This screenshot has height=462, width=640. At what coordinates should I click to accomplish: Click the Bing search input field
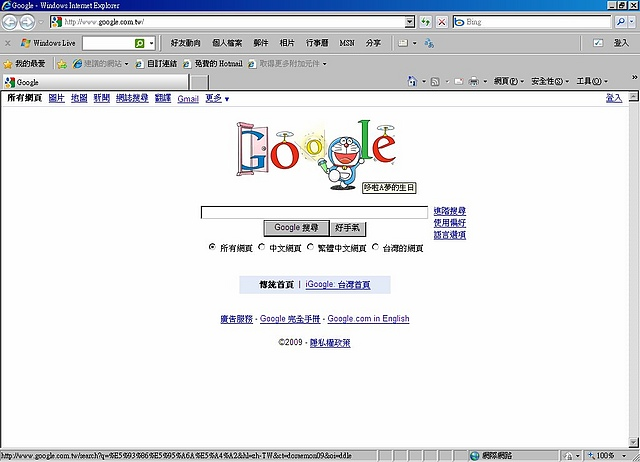[x=531, y=22]
